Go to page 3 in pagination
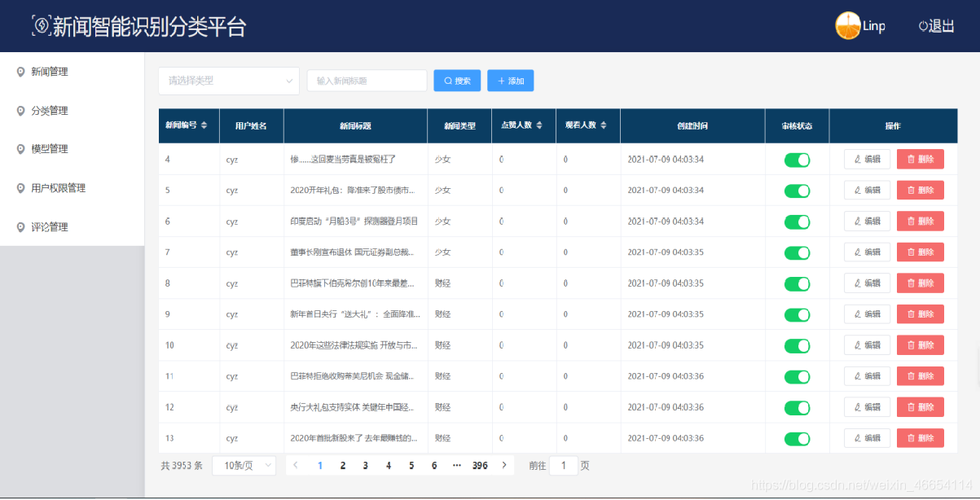Viewport: 980px width, 500px height. click(x=366, y=466)
